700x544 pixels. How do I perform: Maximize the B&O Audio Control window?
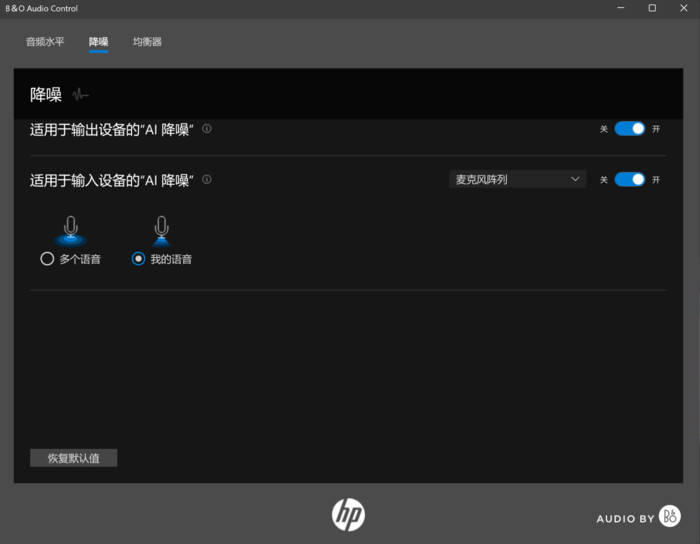tap(652, 8)
